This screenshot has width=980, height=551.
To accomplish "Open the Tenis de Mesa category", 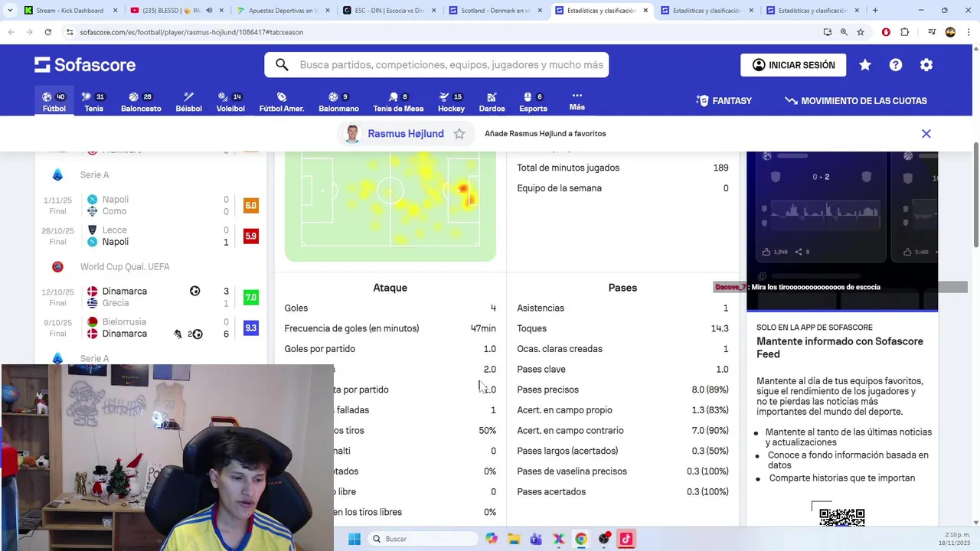I will 398,102.
